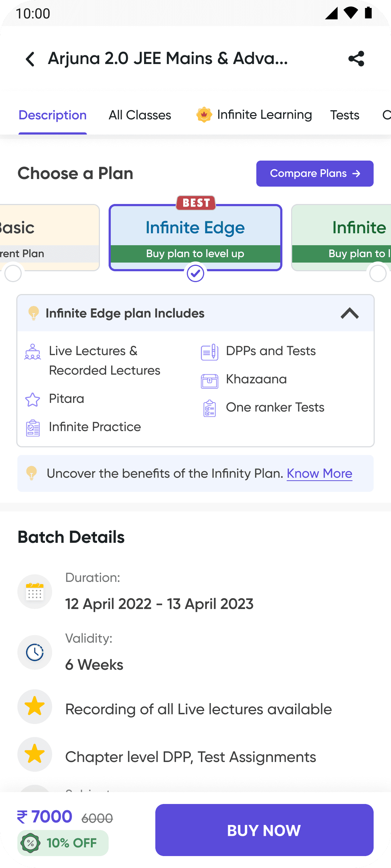Tap the Live Lectures teacher icon

(x=33, y=352)
